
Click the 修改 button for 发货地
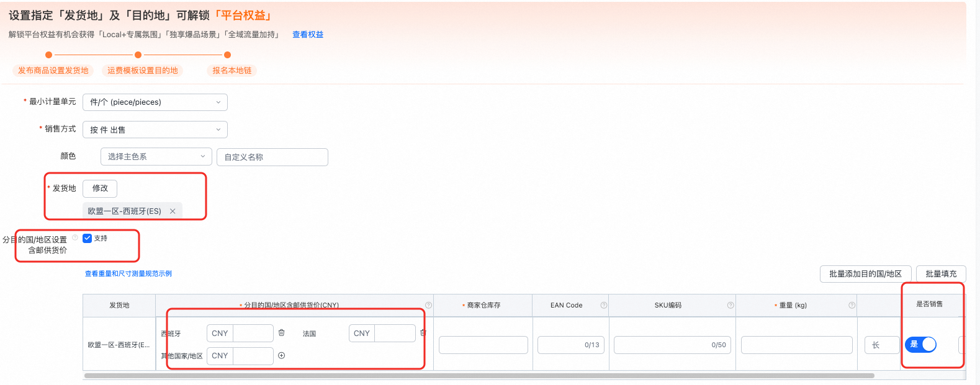click(x=100, y=188)
